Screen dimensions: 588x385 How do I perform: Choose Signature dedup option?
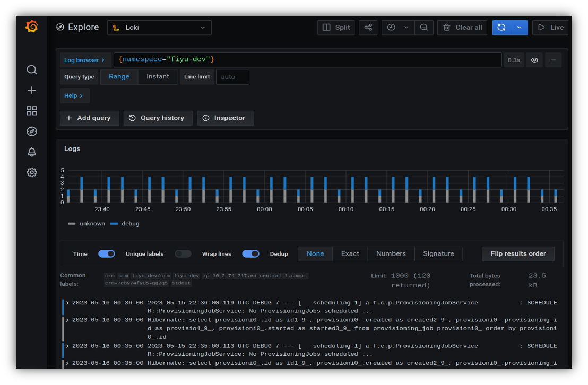pos(438,254)
